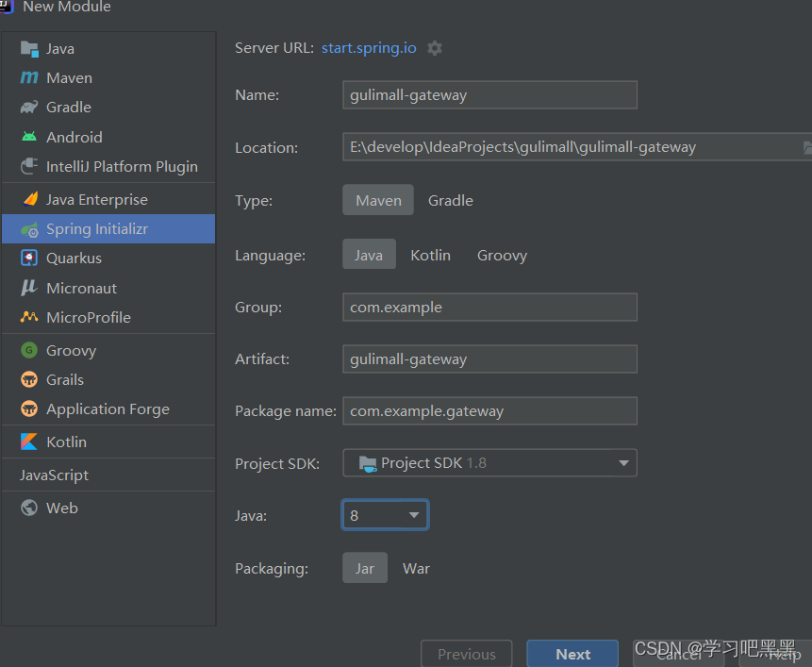
Task: Select Java in the module list
Action: point(108,49)
